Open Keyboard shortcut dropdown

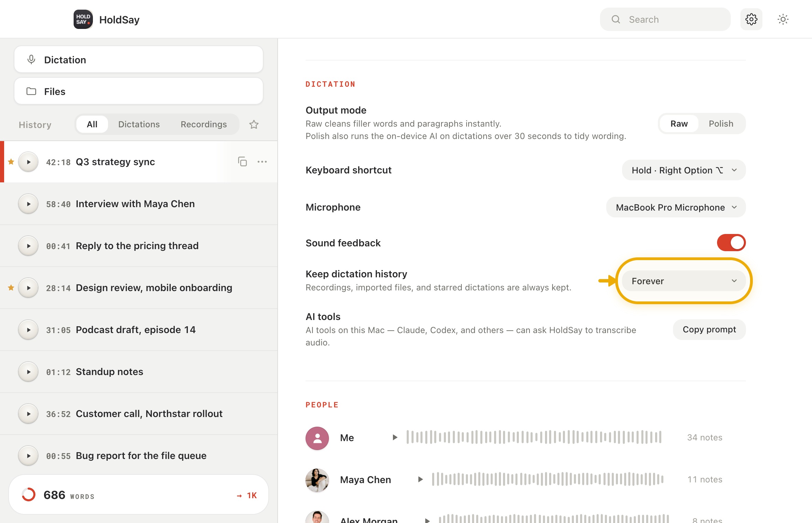684,170
